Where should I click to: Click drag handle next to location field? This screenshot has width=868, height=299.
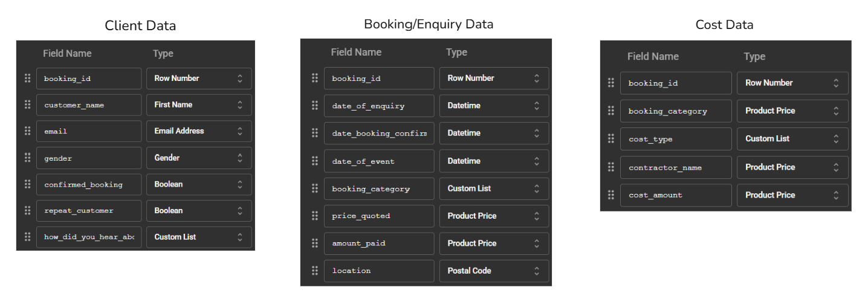tap(315, 271)
